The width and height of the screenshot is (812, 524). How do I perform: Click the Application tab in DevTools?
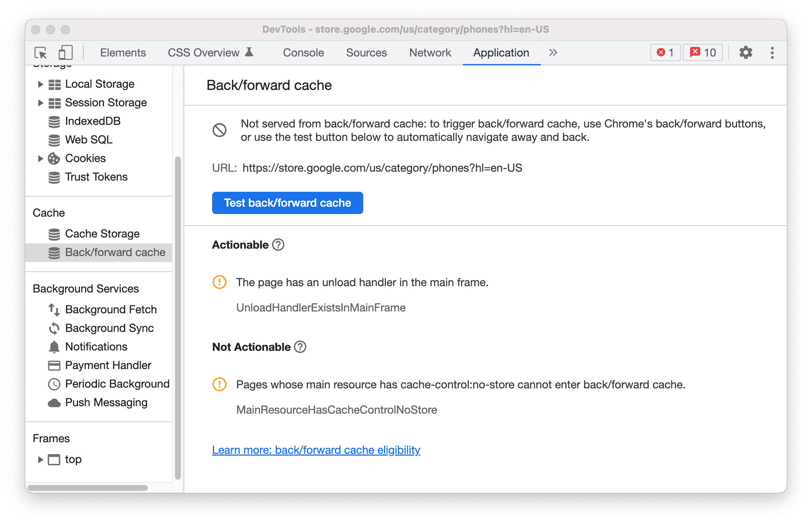coord(501,52)
